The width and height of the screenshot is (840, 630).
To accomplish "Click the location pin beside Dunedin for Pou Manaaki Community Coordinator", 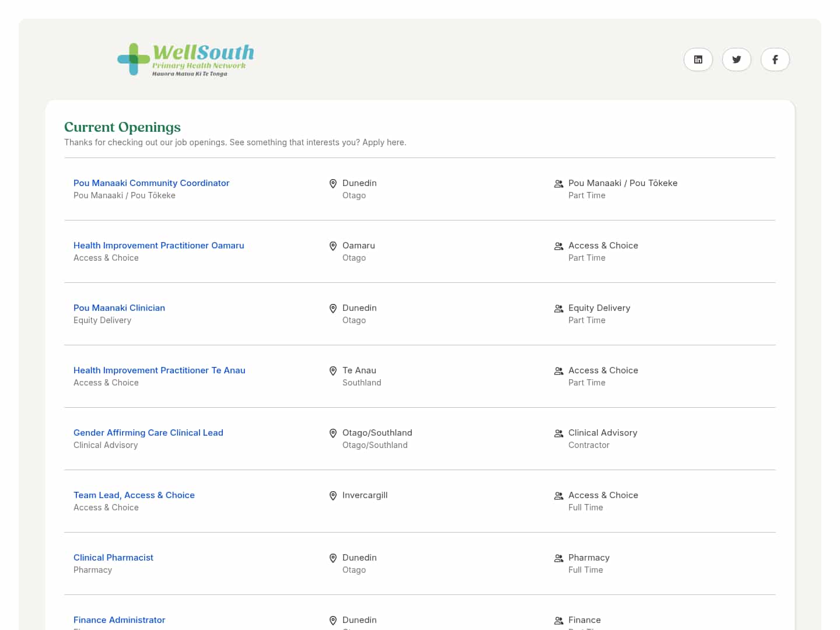I will [333, 183].
